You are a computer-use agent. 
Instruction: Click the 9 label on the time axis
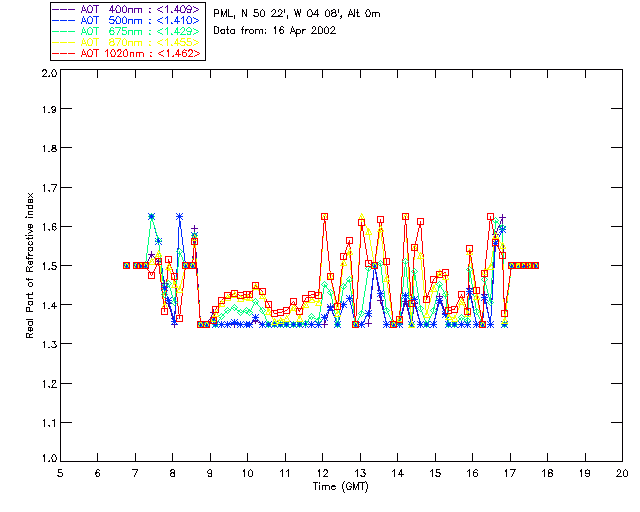point(210,473)
